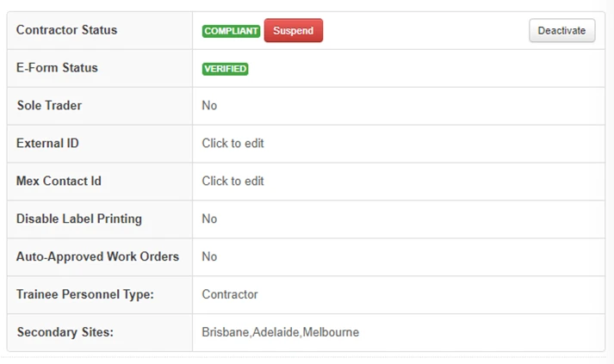Edit the External ID field
This screenshot has width=614, height=364.
(x=233, y=143)
